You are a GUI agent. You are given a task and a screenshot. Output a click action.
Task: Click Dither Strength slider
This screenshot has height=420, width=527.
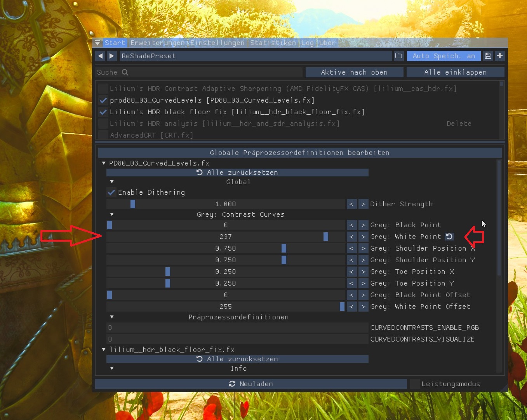click(226, 204)
